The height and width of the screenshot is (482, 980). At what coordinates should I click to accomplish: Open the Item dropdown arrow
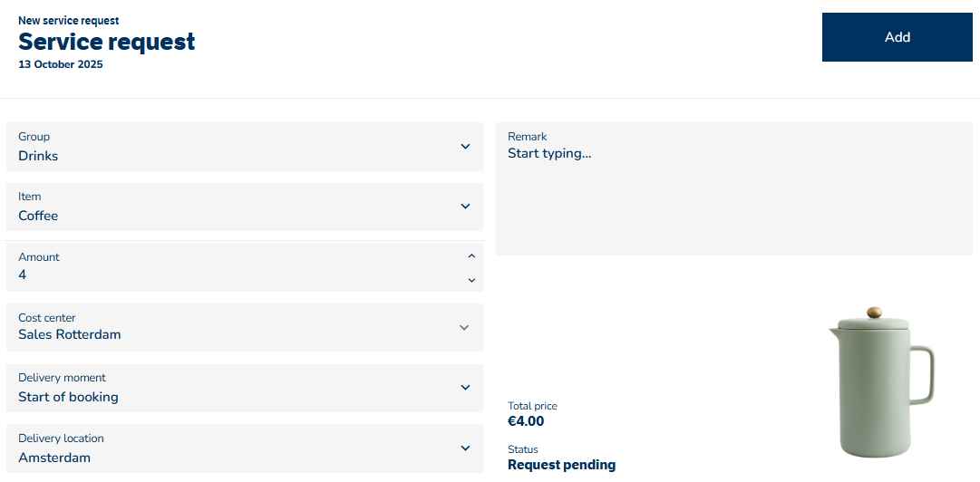click(x=465, y=207)
